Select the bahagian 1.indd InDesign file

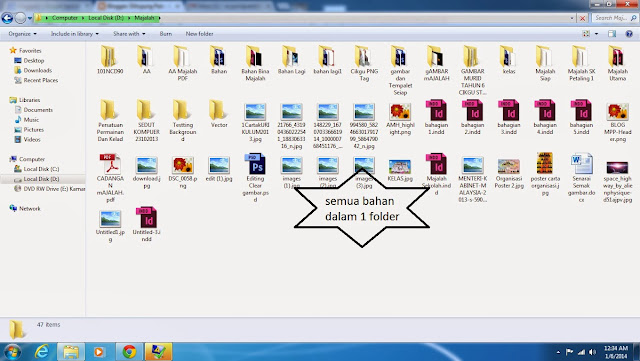(436, 117)
